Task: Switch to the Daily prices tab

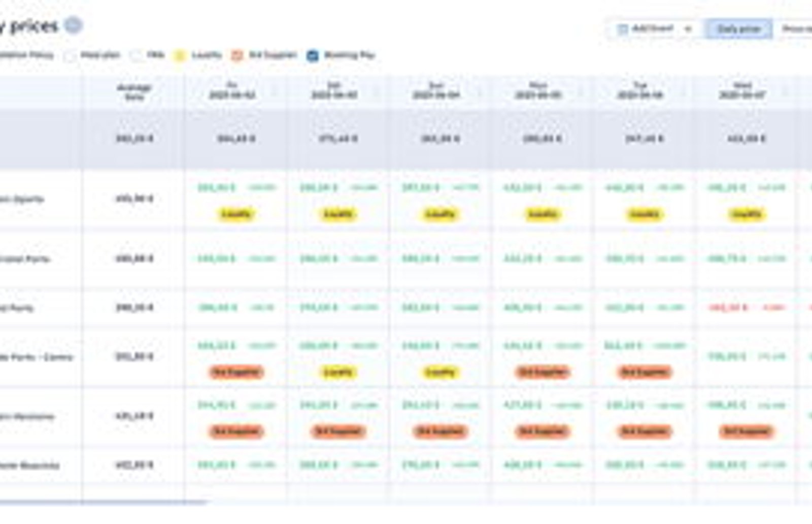Action: point(738,29)
